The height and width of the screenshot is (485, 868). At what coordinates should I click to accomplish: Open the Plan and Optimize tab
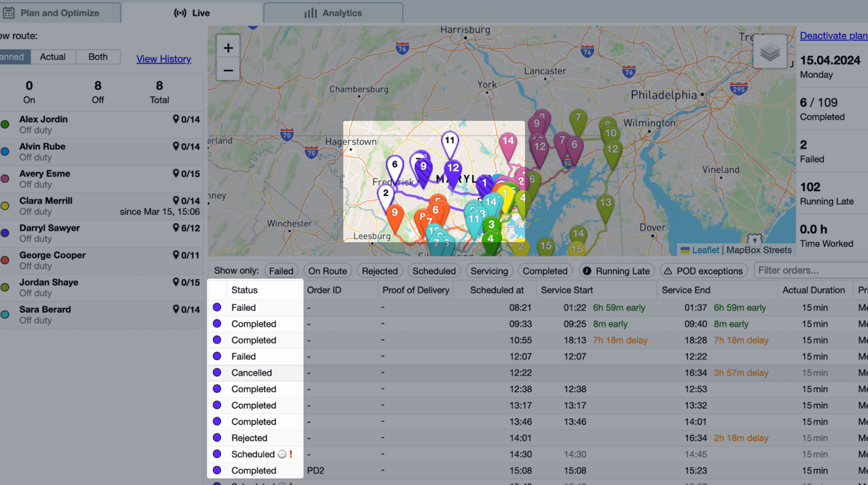[59, 13]
